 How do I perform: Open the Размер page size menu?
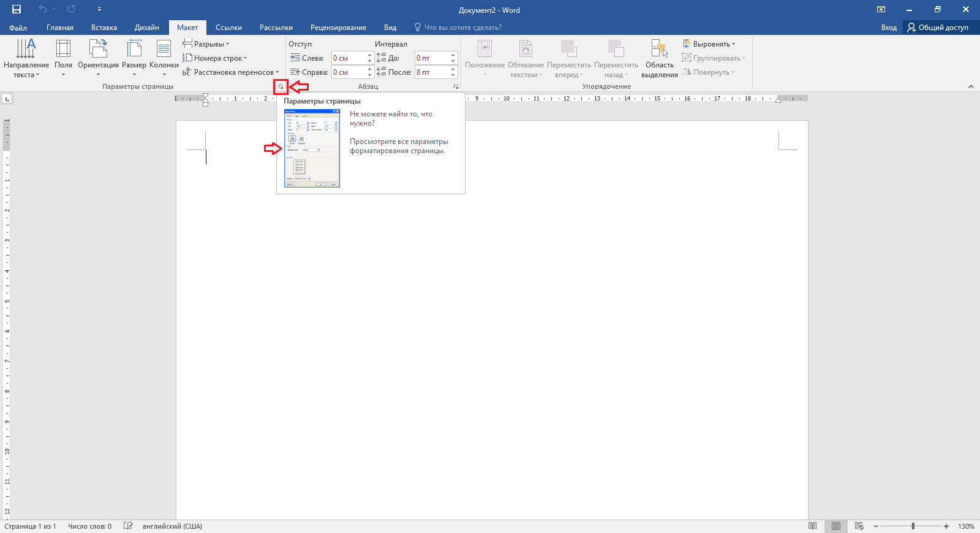point(134,58)
